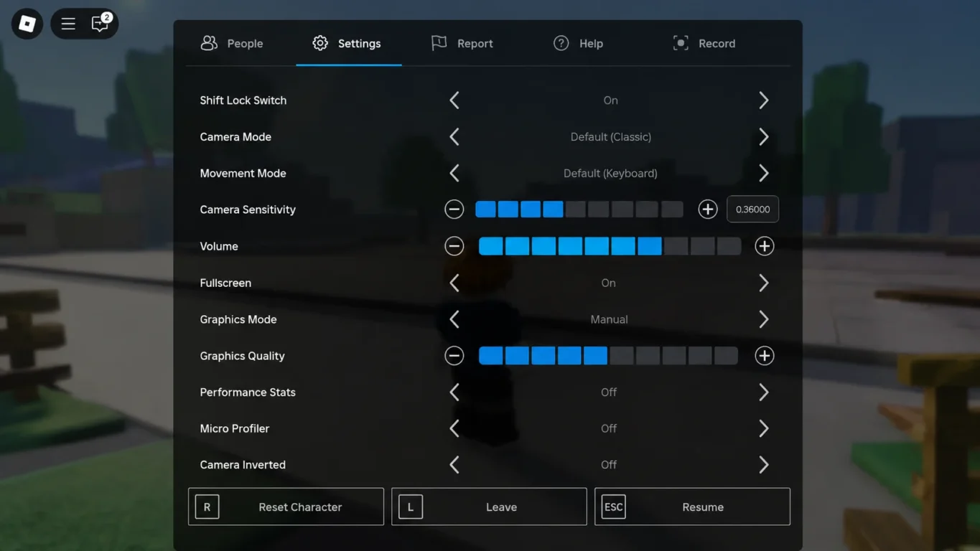Viewport: 980px width, 551px height.
Task: Next Camera Mode option arrow
Action: pyautogui.click(x=764, y=137)
